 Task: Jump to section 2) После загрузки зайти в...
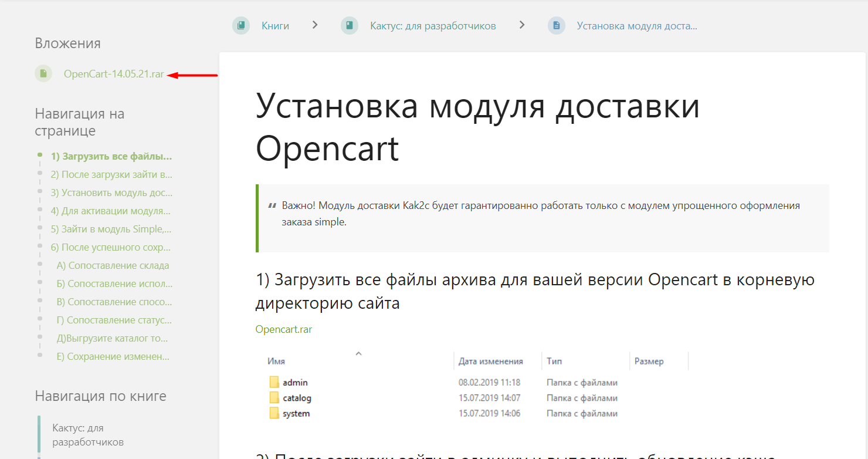(111, 174)
